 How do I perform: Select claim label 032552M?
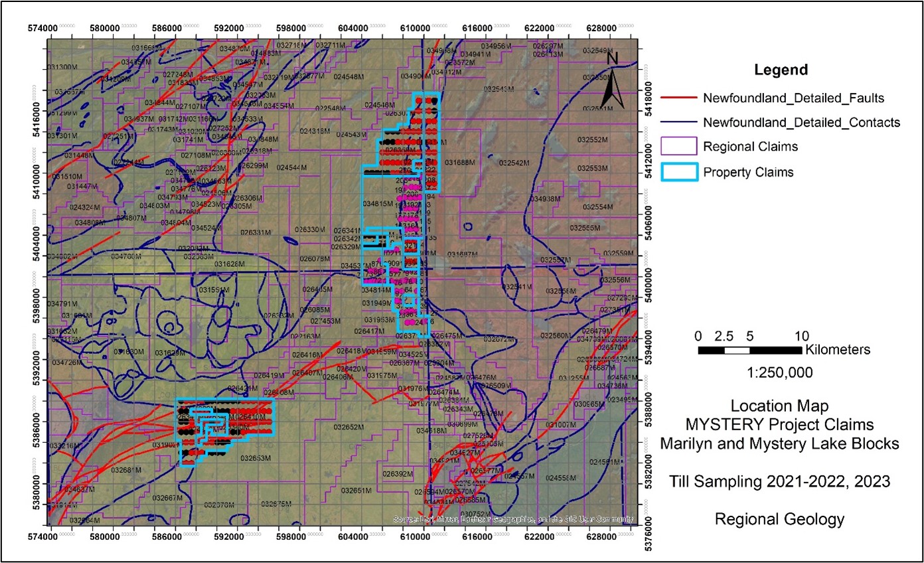(x=593, y=140)
